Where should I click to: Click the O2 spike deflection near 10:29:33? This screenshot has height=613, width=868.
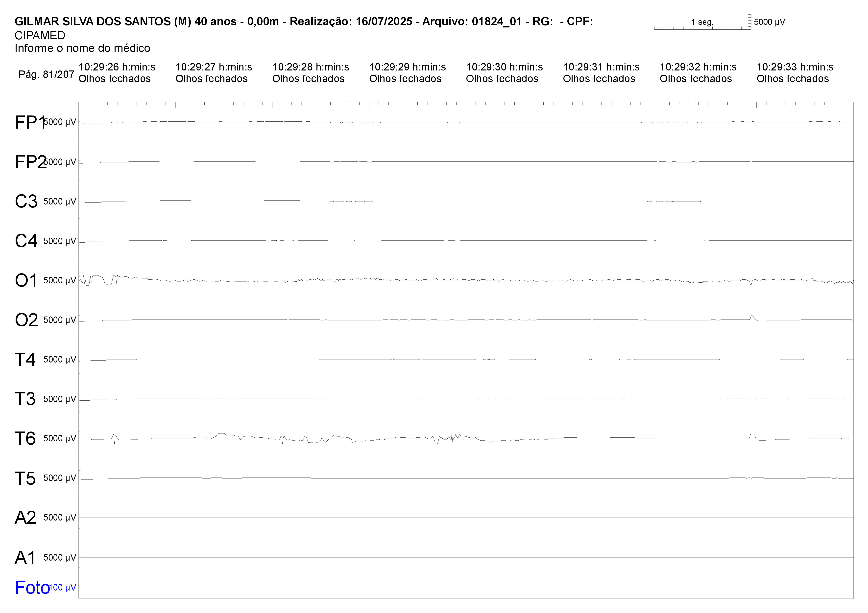[752, 318]
